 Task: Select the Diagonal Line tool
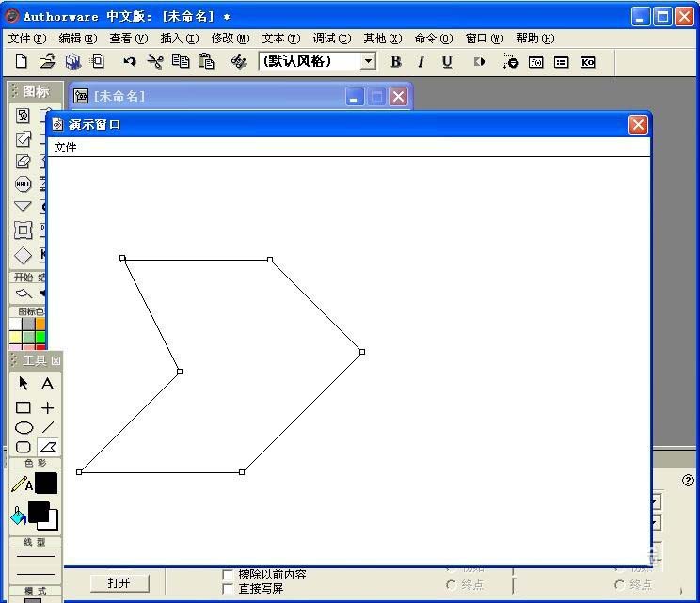[48, 427]
